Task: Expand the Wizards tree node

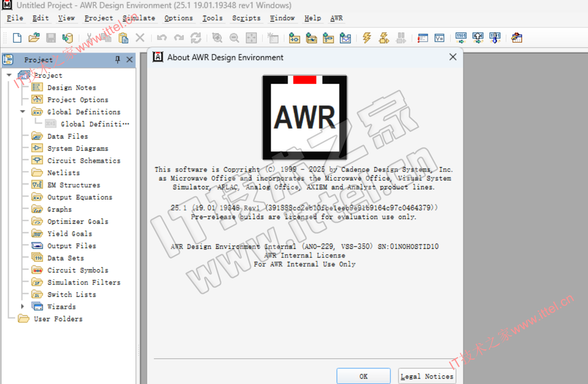Action: tap(23, 307)
